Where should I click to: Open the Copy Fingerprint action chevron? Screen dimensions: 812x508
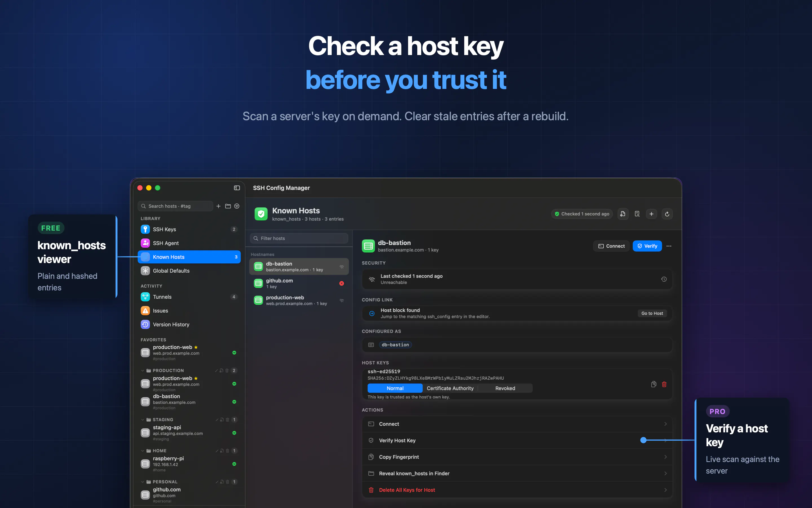(x=665, y=457)
